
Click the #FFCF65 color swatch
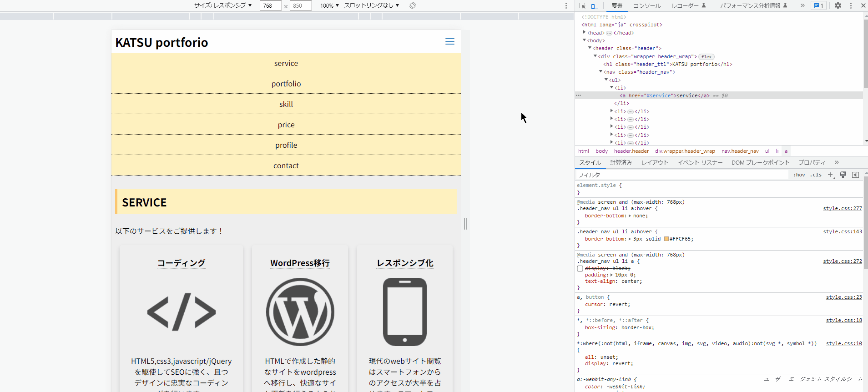(x=666, y=239)
